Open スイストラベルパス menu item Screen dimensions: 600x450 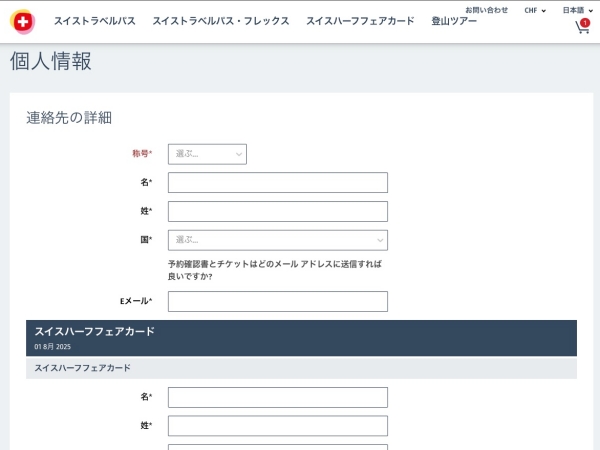95,21
